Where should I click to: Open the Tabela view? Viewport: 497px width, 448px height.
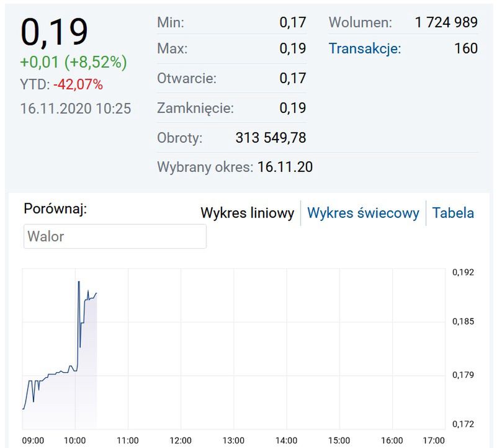(453, 213)
